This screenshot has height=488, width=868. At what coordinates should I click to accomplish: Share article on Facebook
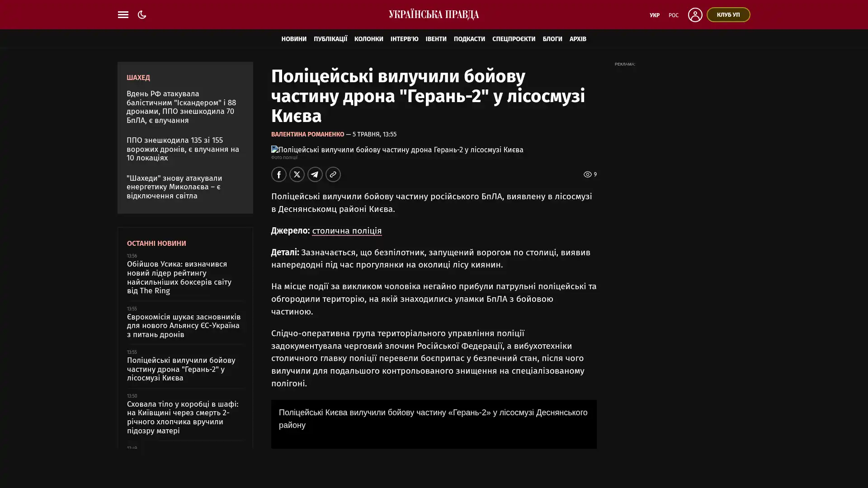[x=279, y=174]
